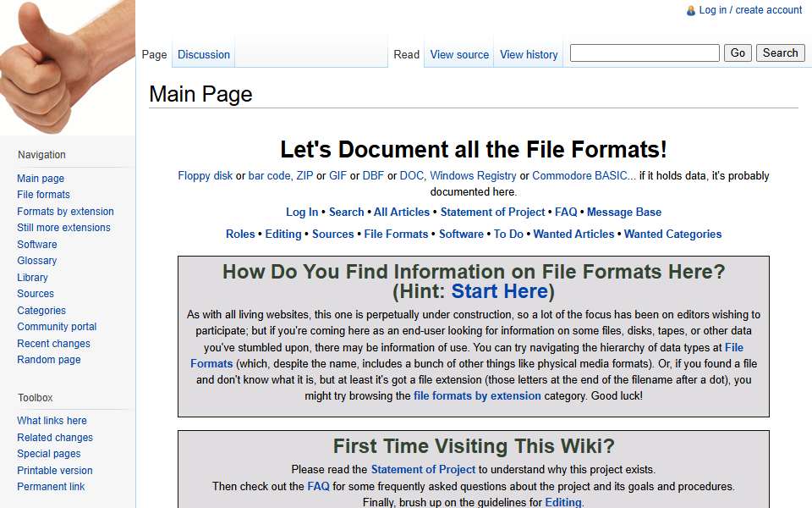Open the Wanted Categories link

click(x=672, y=235)
